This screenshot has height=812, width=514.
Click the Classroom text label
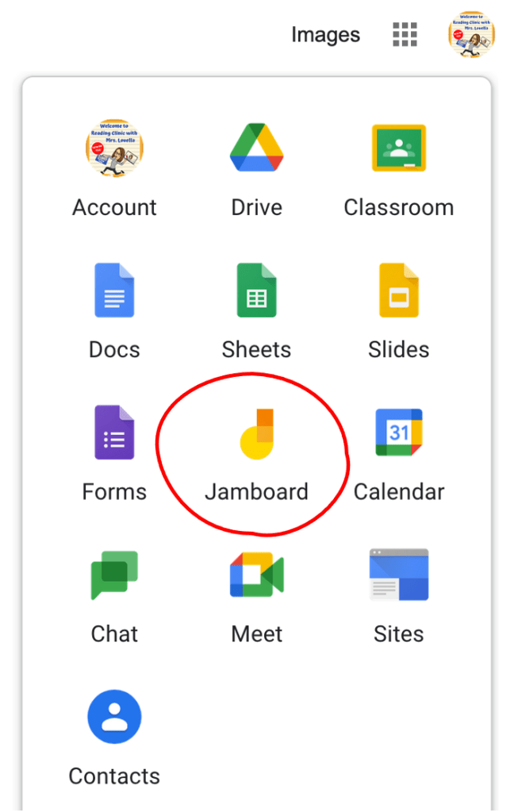click(x=398, y=208)
